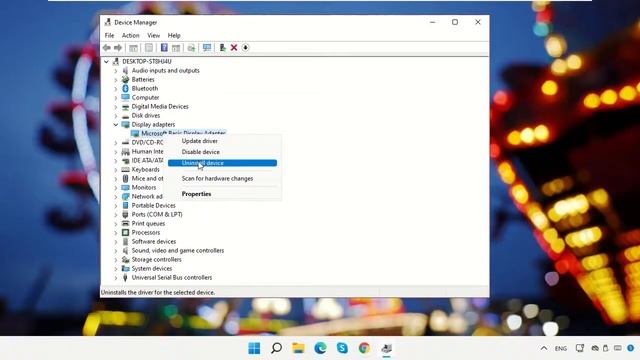The image size is (640, 360).
Task: Open Skype from the taskbar
Action: pos(342,348)
